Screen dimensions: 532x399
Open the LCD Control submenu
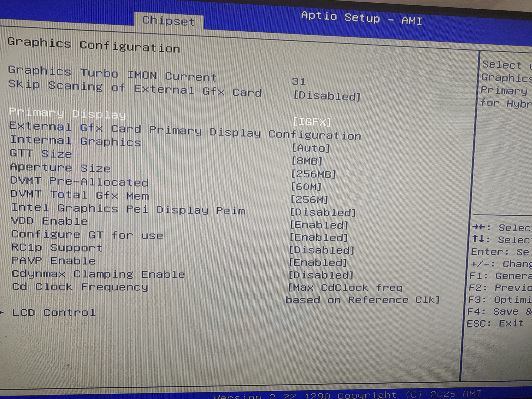(x=54, y=313)
